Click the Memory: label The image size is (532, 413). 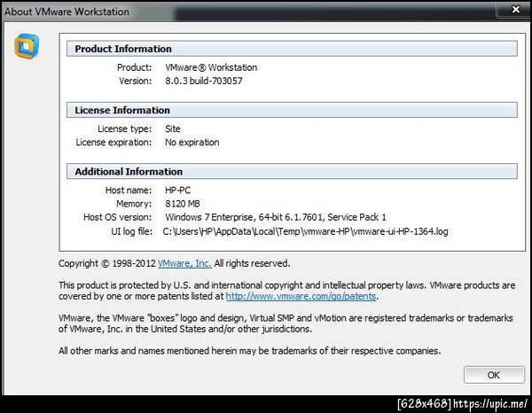coord(134,204)
